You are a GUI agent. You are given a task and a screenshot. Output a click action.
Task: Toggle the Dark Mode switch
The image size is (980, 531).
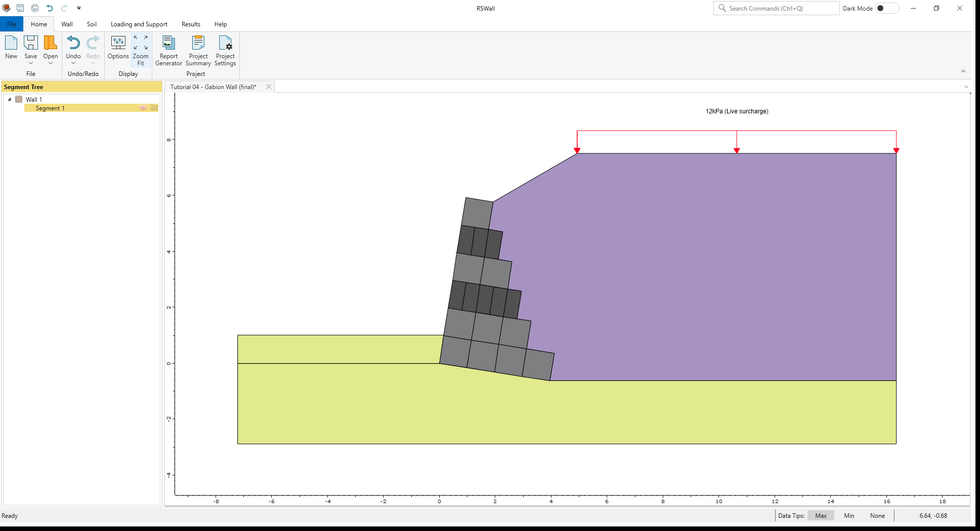(x=887, y=8)
